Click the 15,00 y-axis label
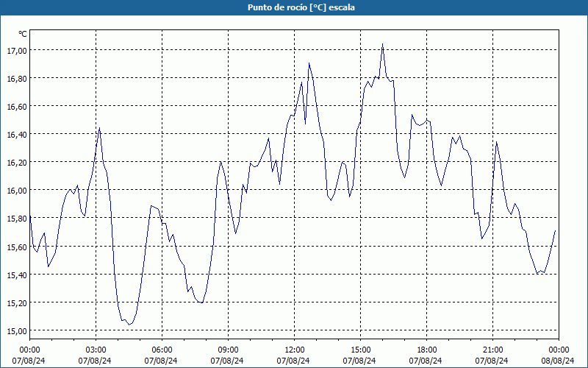 point(16,330)
